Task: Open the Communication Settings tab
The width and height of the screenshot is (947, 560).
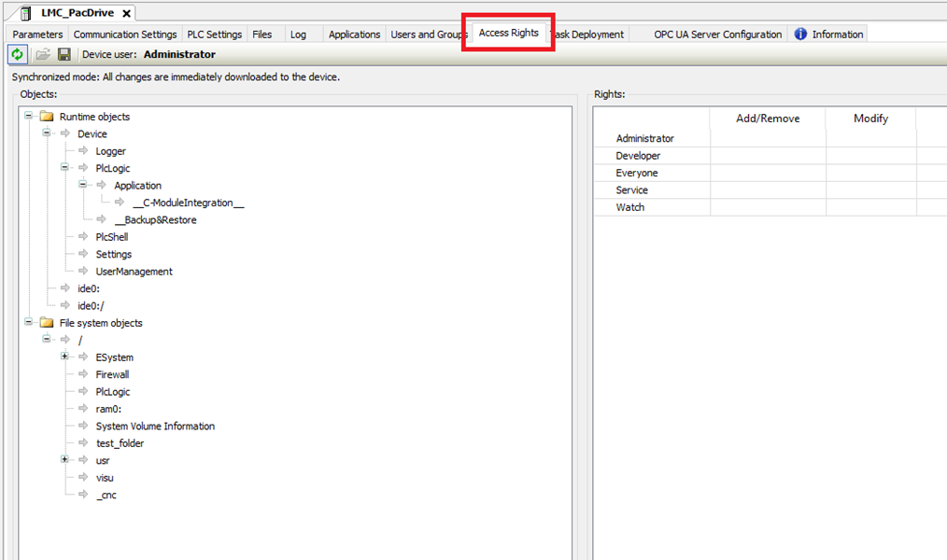Action: click(125, 35)
